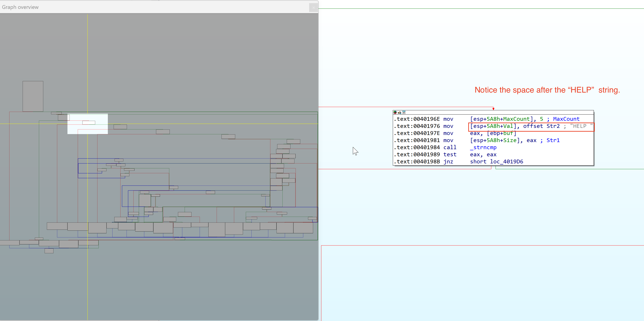Click the red annotation about HELP string
This screenshot has width=644, height=321.
pyautogui.click(x=547, y=90)
